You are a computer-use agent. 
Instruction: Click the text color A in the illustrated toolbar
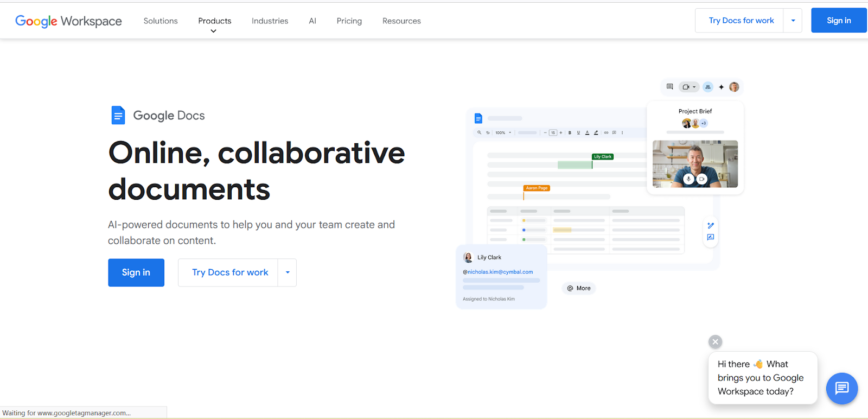click(587, 132)
